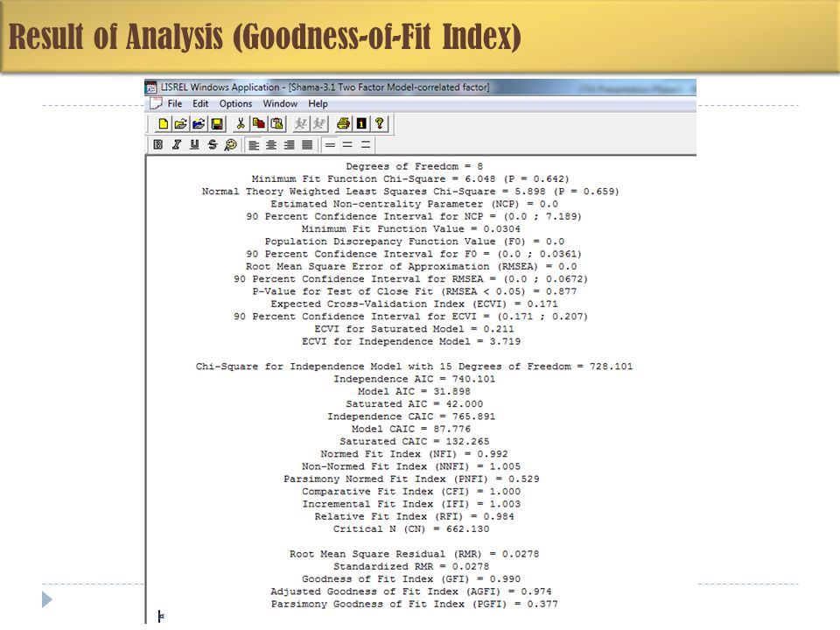Click 'Relative Fit Index (RFI) = 0.984'

[414, 516]
